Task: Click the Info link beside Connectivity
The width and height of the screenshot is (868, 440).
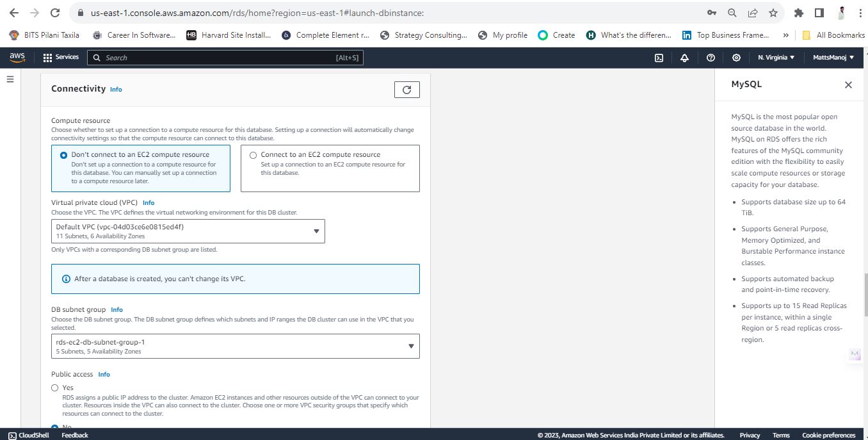Action: point(116,90)
